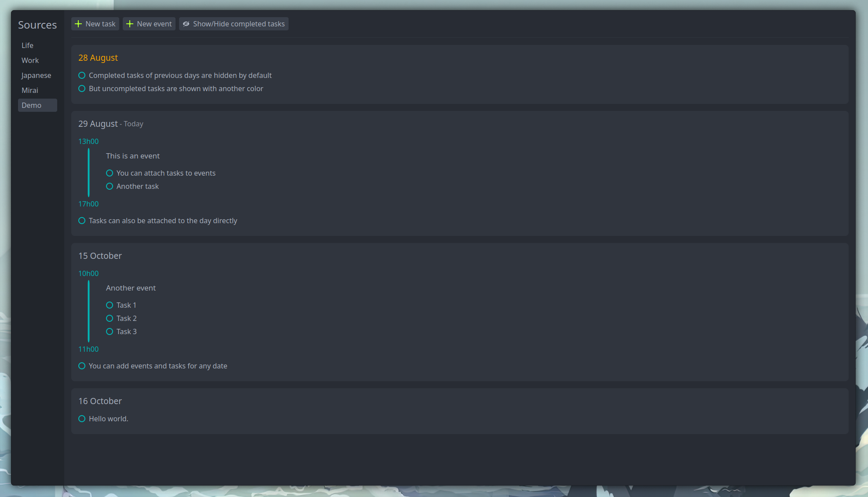Click the crossed-eye icon for completed tasks
This screenshot has height=497, width=868.
[x=186, y=24]
